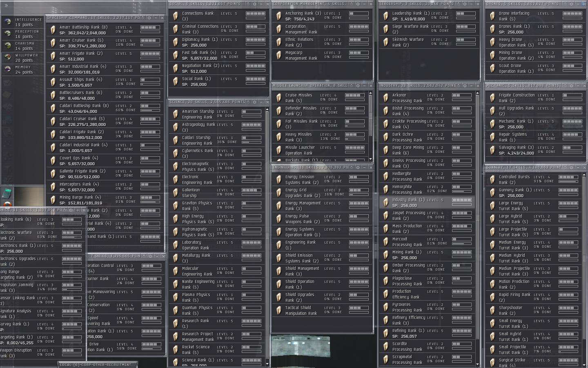Viewport: 588px width, 368px height.
Task: Click the Perception attribute brain icon
Action: pos(7,34)
